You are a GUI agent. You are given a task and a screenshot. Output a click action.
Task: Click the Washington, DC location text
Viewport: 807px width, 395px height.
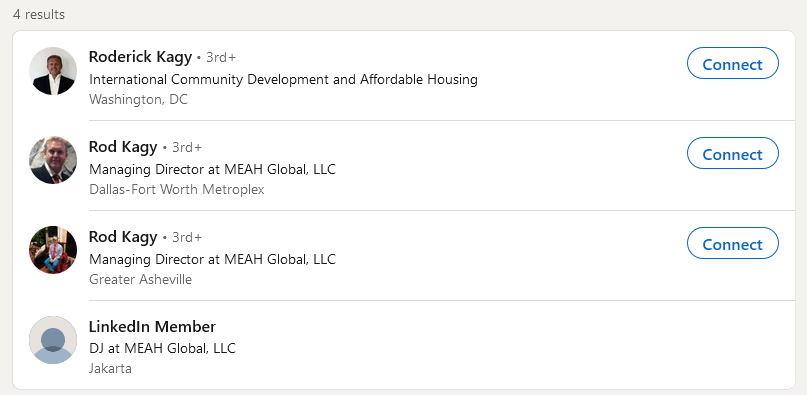pyautogui.click(x=138, y=99)
